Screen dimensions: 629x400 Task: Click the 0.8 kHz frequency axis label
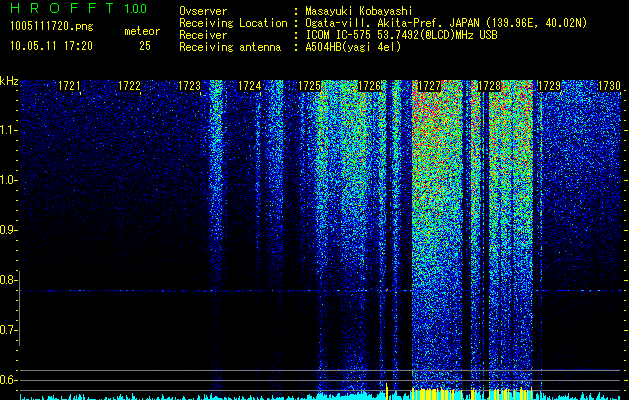(8, 280)
